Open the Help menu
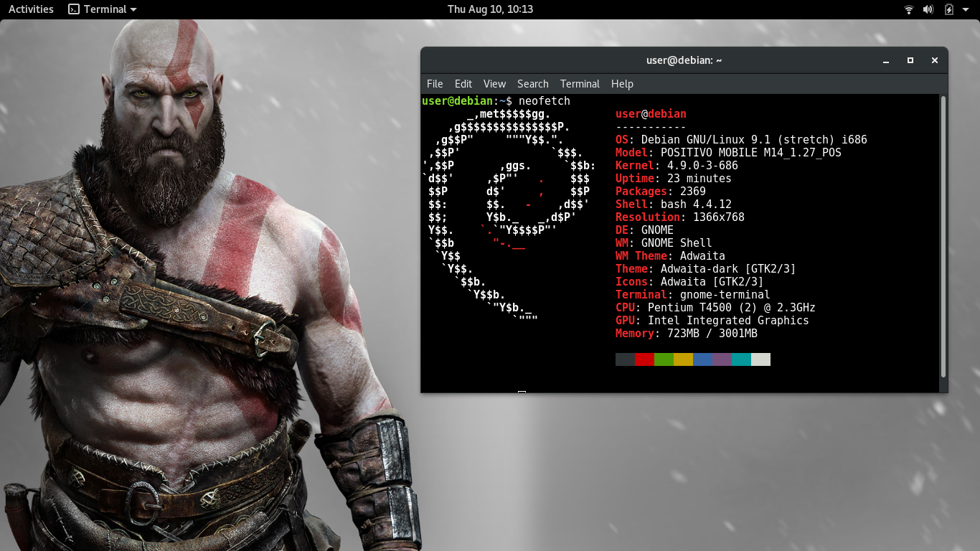This screenshot has width=980, height=551. click(x=622, y=84)
